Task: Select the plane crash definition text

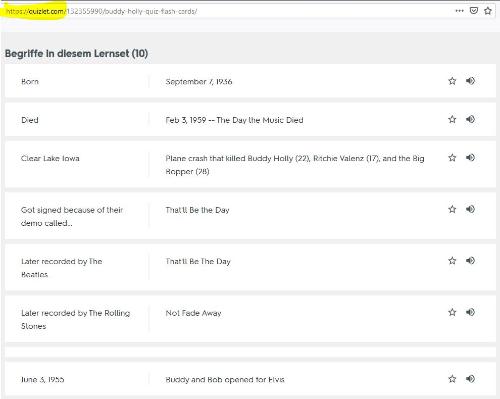Action: [295, 165]
